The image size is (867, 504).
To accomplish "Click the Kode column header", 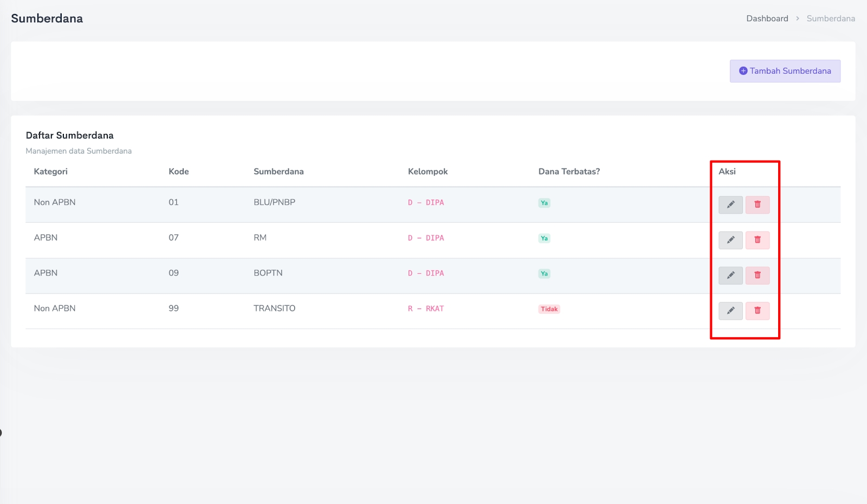I will 178,172.
